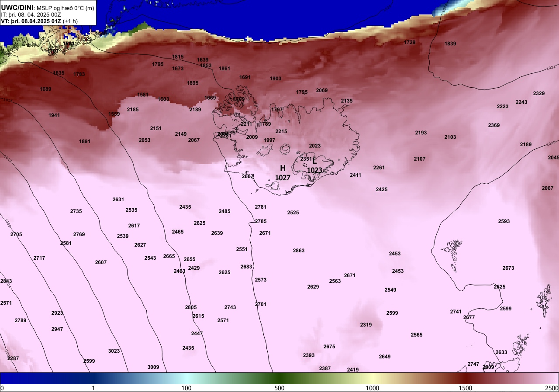The image size is (559, 392).
Task: Click the height value '2369'
Action: point(494,125)
